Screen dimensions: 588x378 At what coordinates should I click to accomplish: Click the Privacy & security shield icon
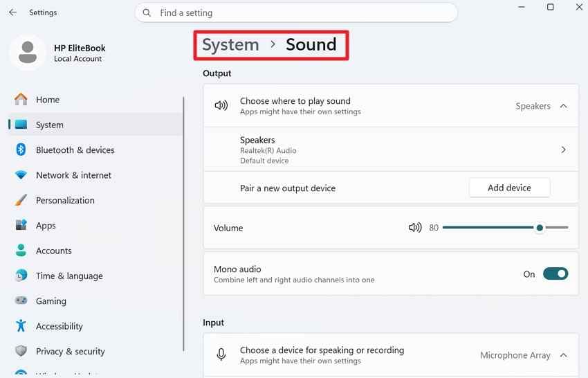(21, 351)
